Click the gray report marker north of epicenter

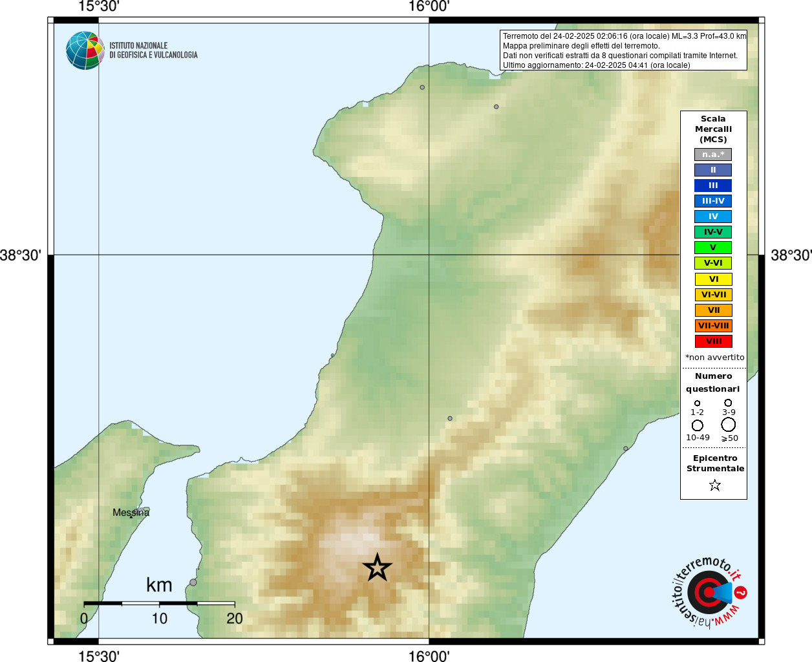[450, 418]
